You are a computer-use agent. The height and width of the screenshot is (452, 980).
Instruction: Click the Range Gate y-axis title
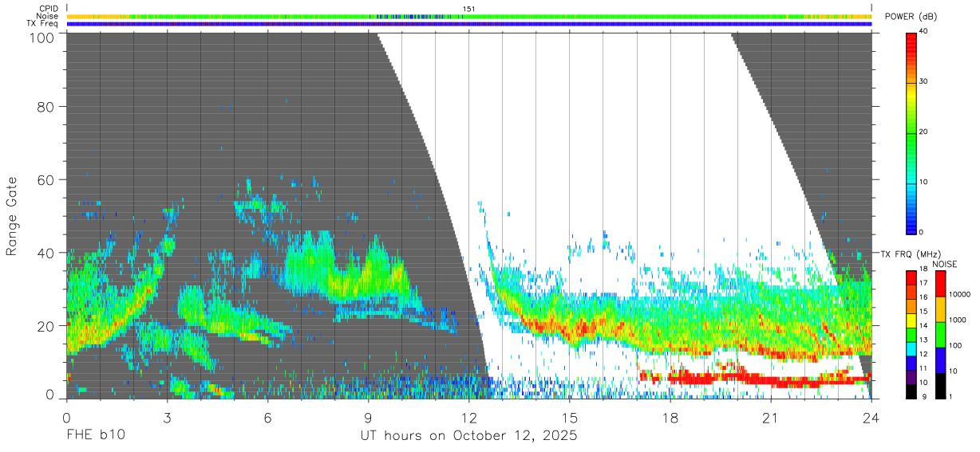pos(12,216)
